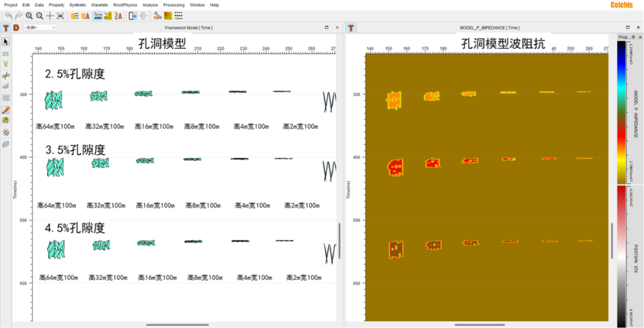
Task: Toggle the D depth mode in Framework Model
Action: (x=16, y=28)
